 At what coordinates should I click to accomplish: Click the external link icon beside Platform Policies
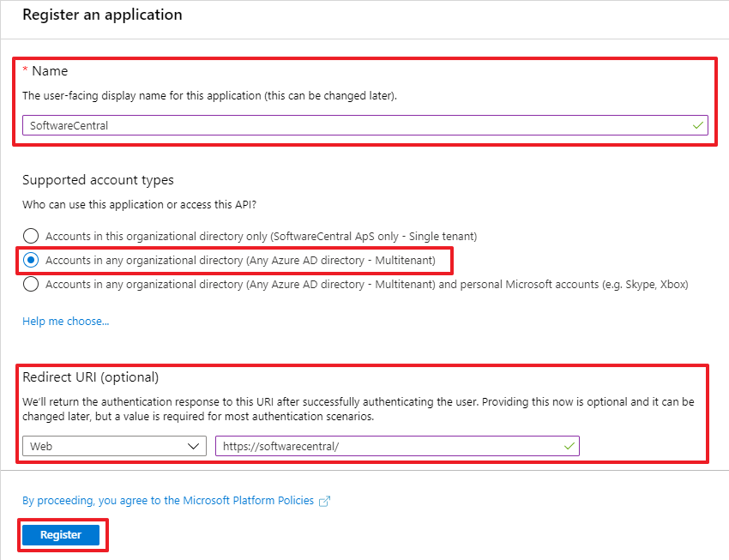point(324,501)
